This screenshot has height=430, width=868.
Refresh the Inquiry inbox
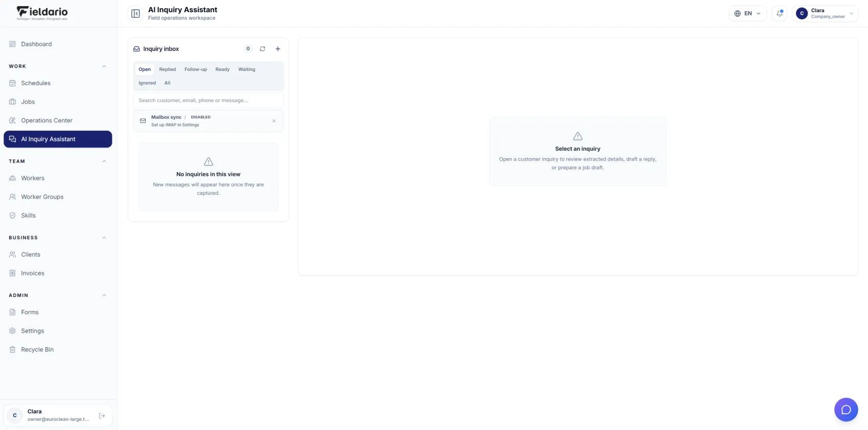(262, 49)
